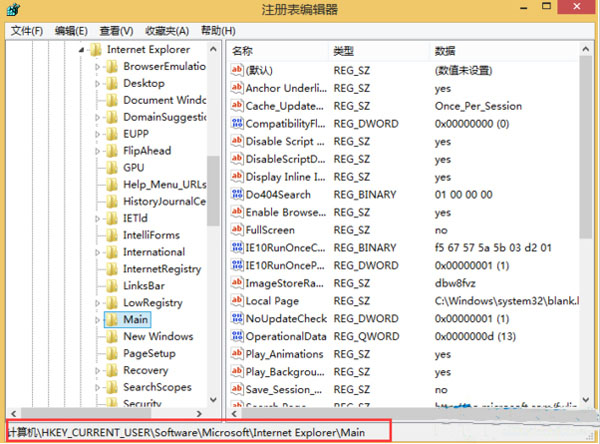Screen dimensions: 600x444
Task: Click the Once_Per_Session data cell
Action: (x=478, y=106)
